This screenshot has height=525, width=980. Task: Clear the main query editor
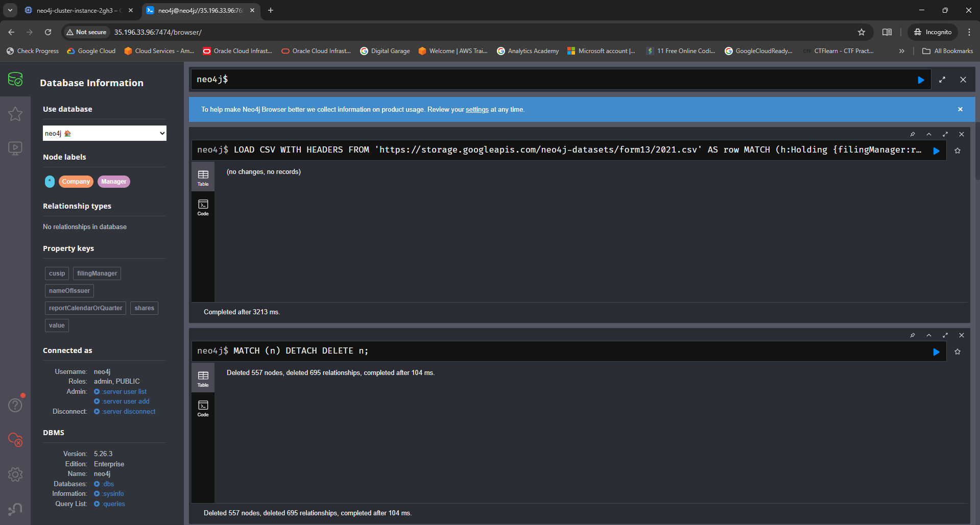(x=963, y=80)
